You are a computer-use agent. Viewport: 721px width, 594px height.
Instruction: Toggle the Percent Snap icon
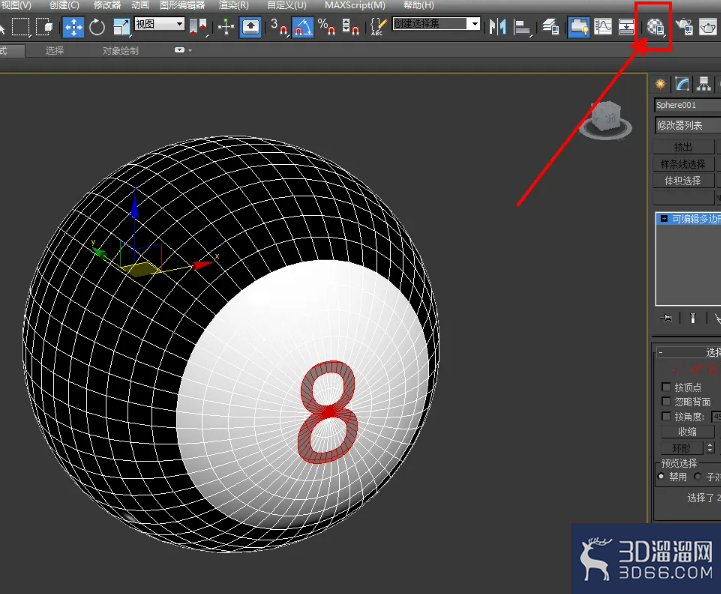pos(326,27)
